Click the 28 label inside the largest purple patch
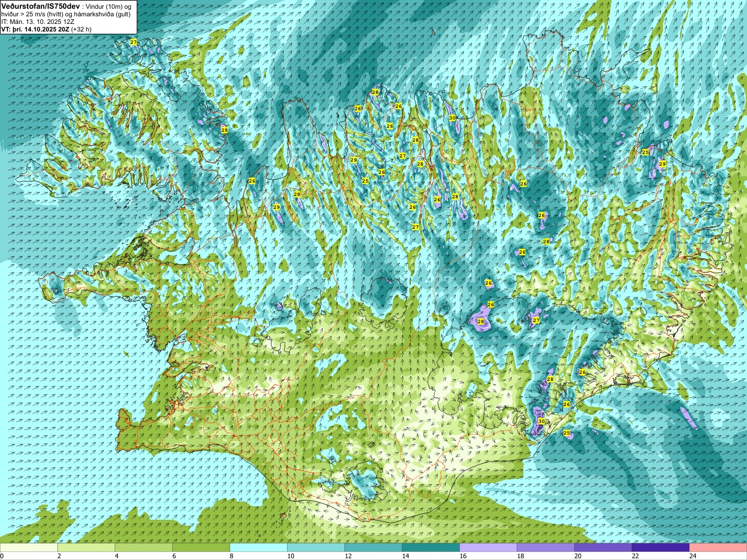747x560 pixels. [x=481, y=321]
